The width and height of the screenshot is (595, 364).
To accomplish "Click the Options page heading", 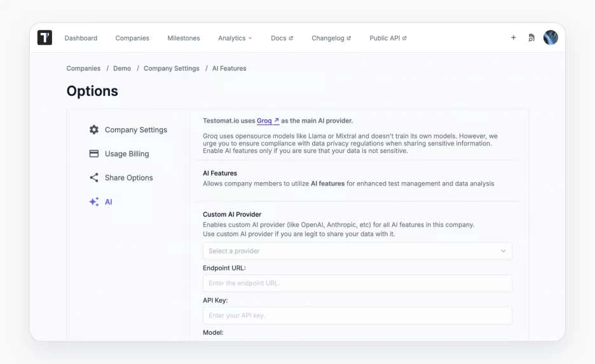I will tap(92, 91).
